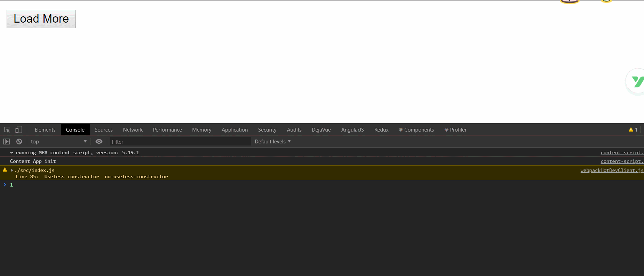Viewport: 644px width, 276px height.
Task: Go to the Performance tab
Action: [x=167, y=130]
